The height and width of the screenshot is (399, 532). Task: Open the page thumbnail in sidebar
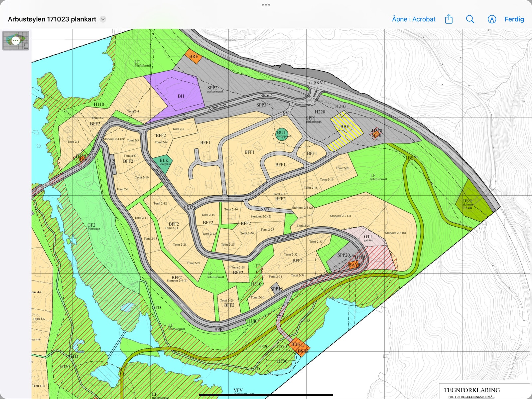pyautogui.click(x=16, y=41)
